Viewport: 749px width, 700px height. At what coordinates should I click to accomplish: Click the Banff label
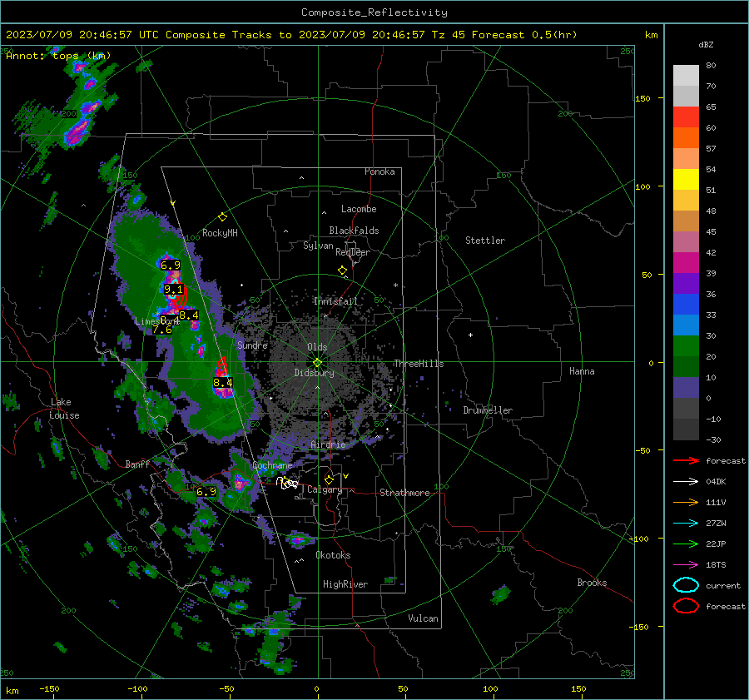pos(137,464)
